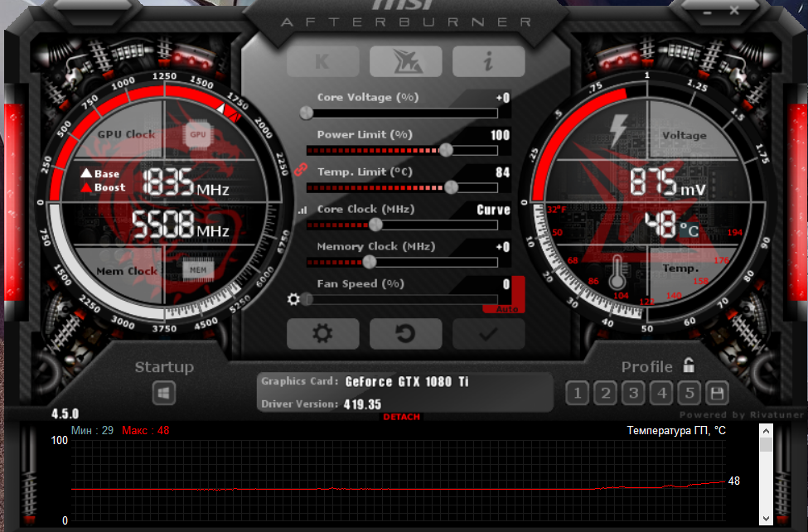
Task: Toggle the °C temperature unit
Action: [689, 230]
